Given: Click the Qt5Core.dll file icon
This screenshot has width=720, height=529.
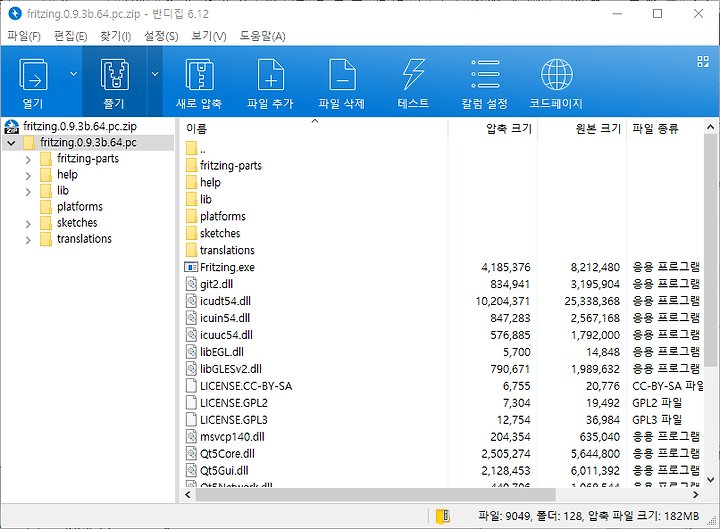Looking at the screenshot, I should 191,454.
